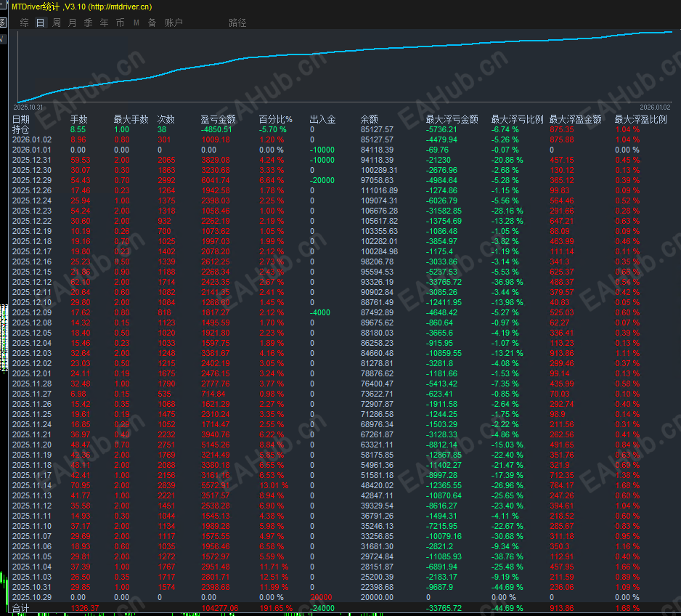Switch to the 账户 account tab
Viewport: 681px width, 616px height.
pyautogui.click(x=174, y=23)
